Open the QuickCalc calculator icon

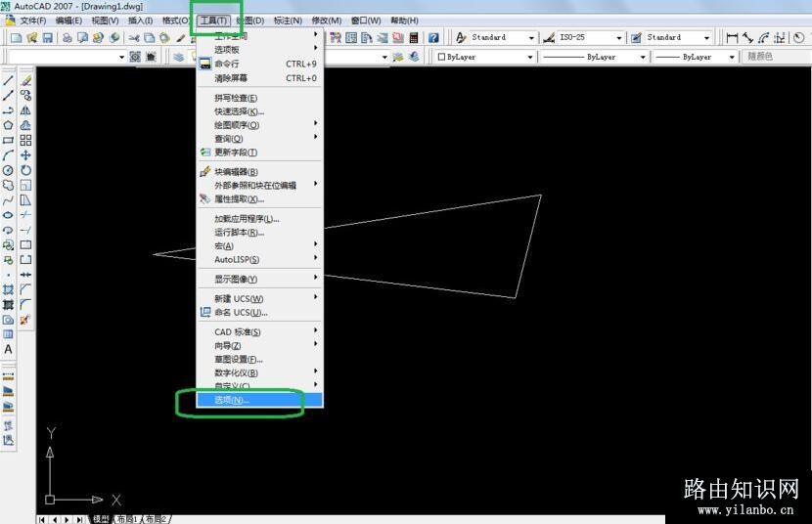[414, 38]
